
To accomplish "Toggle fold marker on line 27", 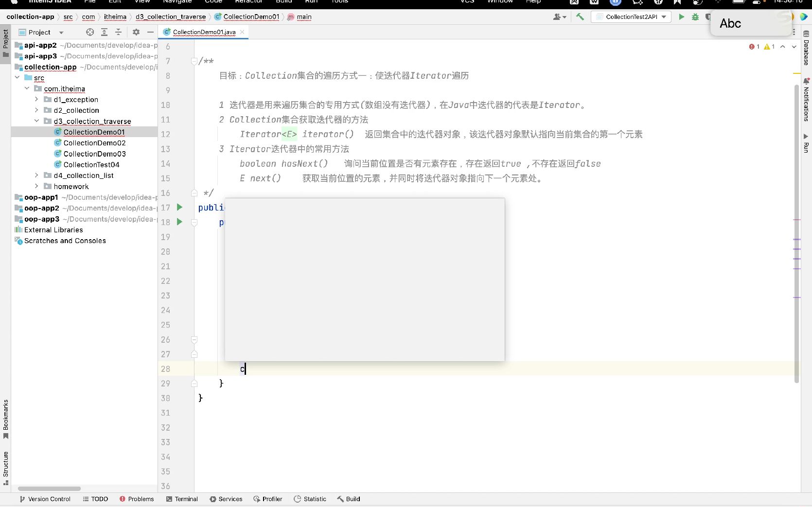I will pyautogui.click(x=194, y=354).
